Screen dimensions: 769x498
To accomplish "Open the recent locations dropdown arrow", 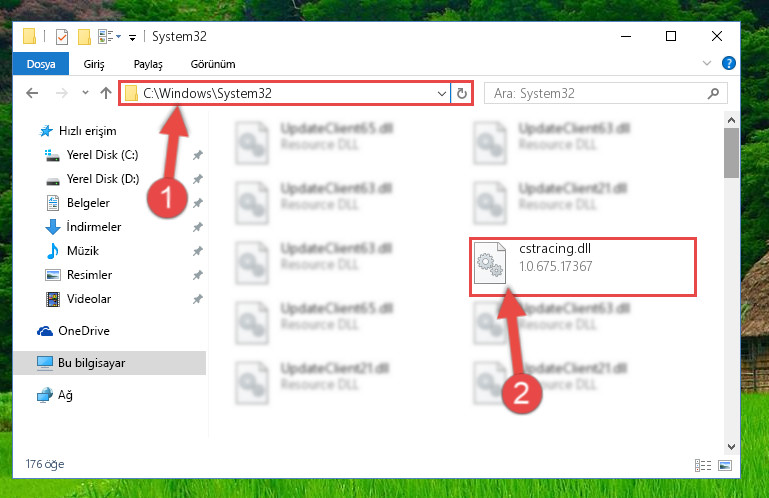I will click(x=85, y=93).
